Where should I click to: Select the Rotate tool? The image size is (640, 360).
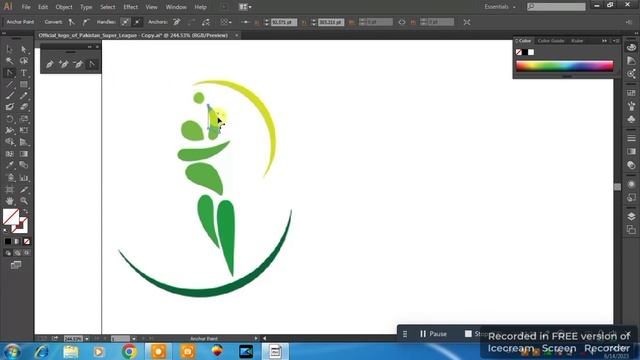pyautogui.click(x=9, y=119)
